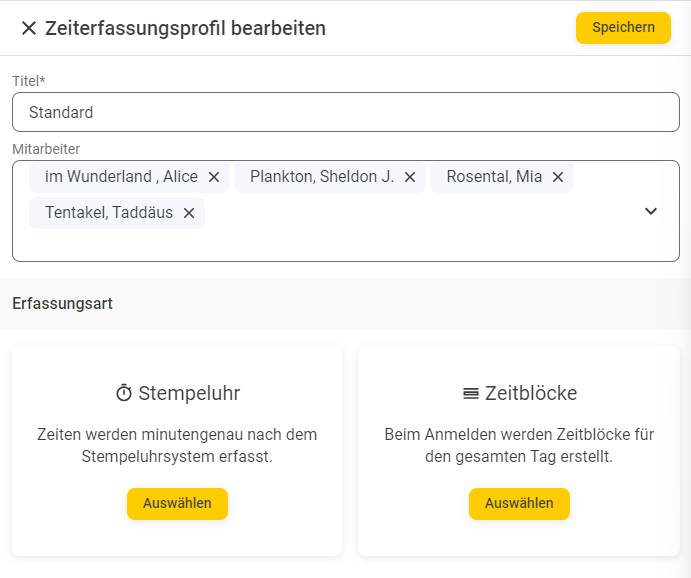Click the Stempeluhr stopwatch icon

pyautogui.click(x=124, y=393)
